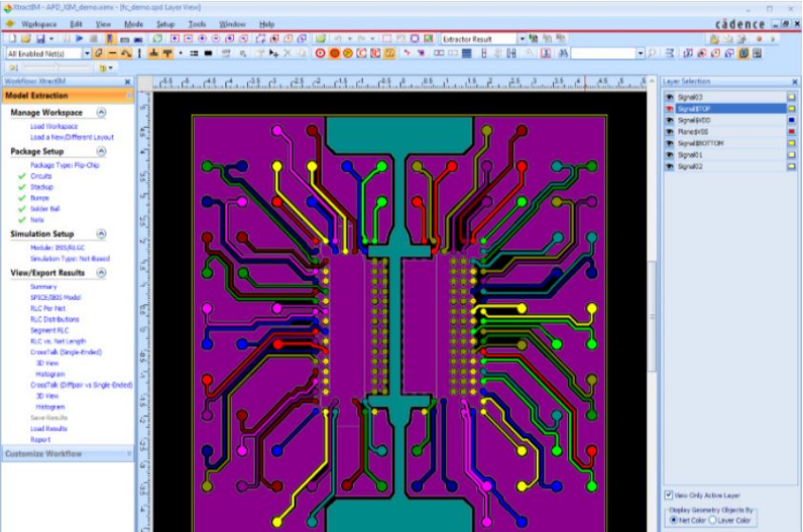Click the red-bordered X marker icon
This screenshot has height=532, width=803.
tap(546, 53)
